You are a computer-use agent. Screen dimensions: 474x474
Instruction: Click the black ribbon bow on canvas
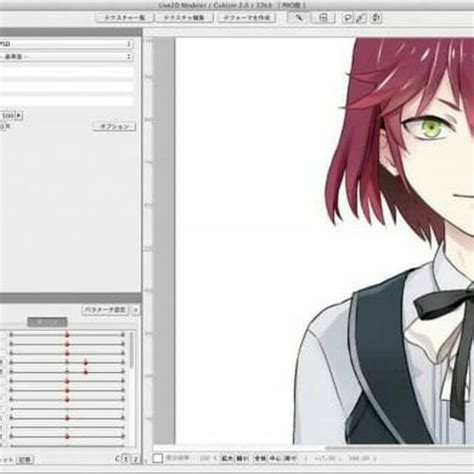(x=443, y=303)
